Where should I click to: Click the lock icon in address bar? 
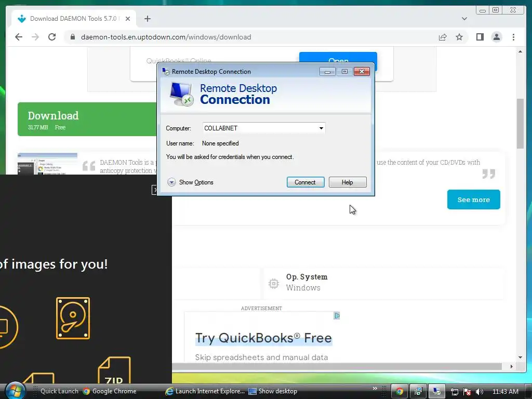73,37
